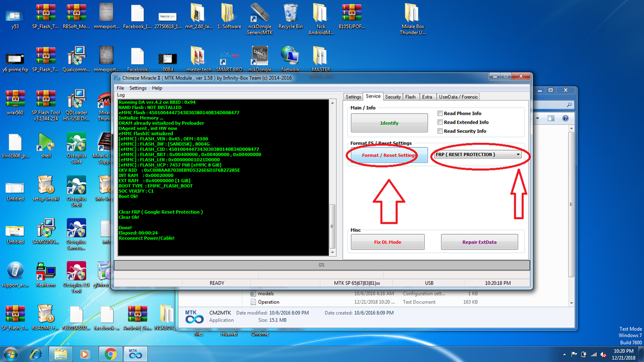This screenshot has width=644, height=362.
Task: Click the 'Clear FRP ( Google Reset Protection )' log line
Action: [160, 212]
